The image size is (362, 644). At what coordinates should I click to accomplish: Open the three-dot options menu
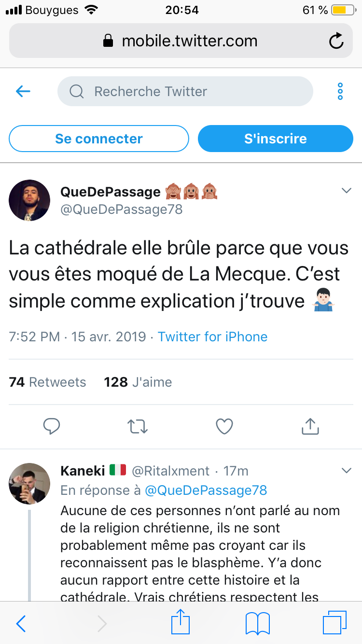340,91
